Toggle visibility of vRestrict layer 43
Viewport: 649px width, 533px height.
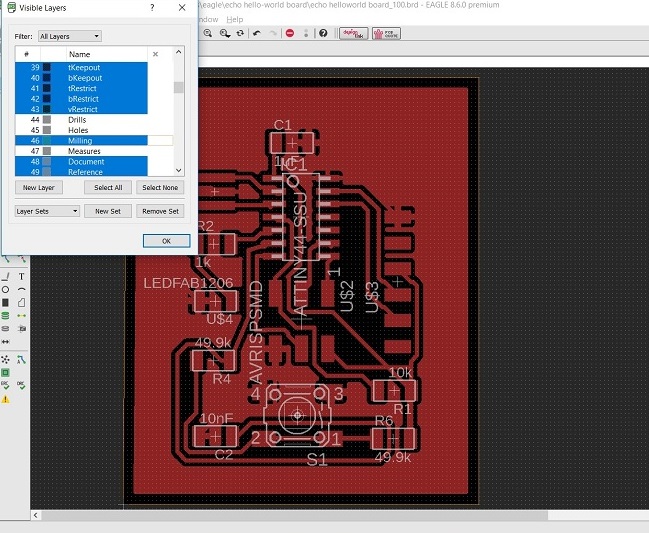coord(81,109)
